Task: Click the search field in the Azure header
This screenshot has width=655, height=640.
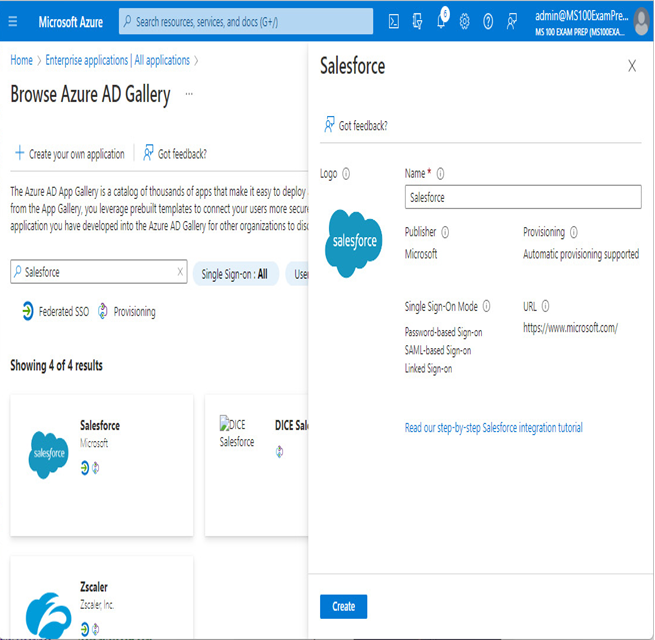Action: pos(246,21)
